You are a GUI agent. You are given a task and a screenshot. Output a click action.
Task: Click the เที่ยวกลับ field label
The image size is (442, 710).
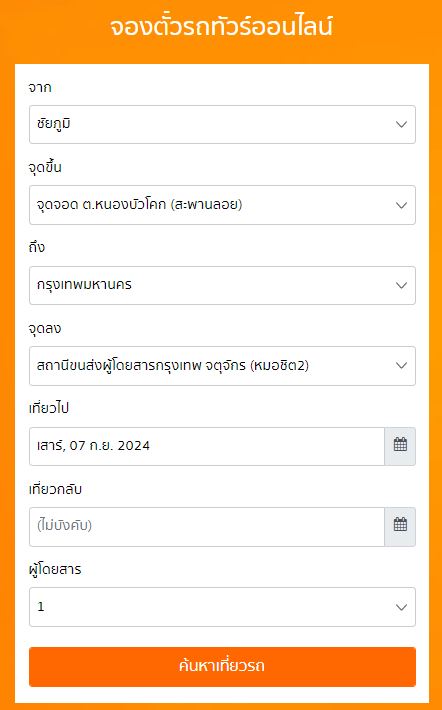coord(55,489)
